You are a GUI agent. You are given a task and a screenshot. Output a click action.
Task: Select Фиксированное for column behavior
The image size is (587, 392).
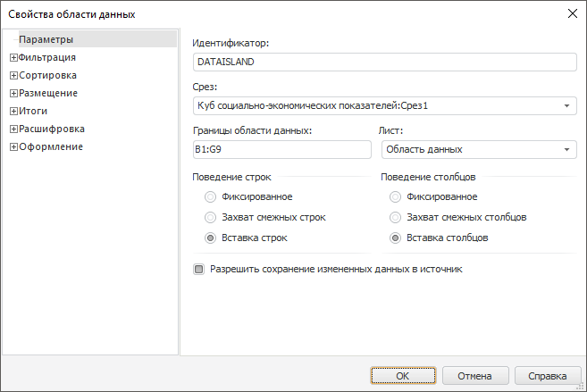tap(396, 196)
